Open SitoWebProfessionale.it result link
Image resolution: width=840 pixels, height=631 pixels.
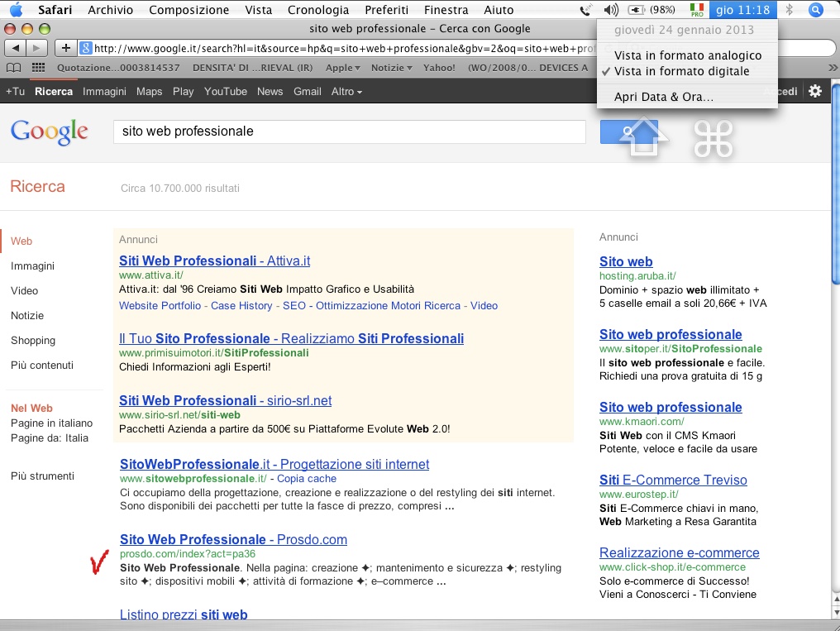[274, 465]
